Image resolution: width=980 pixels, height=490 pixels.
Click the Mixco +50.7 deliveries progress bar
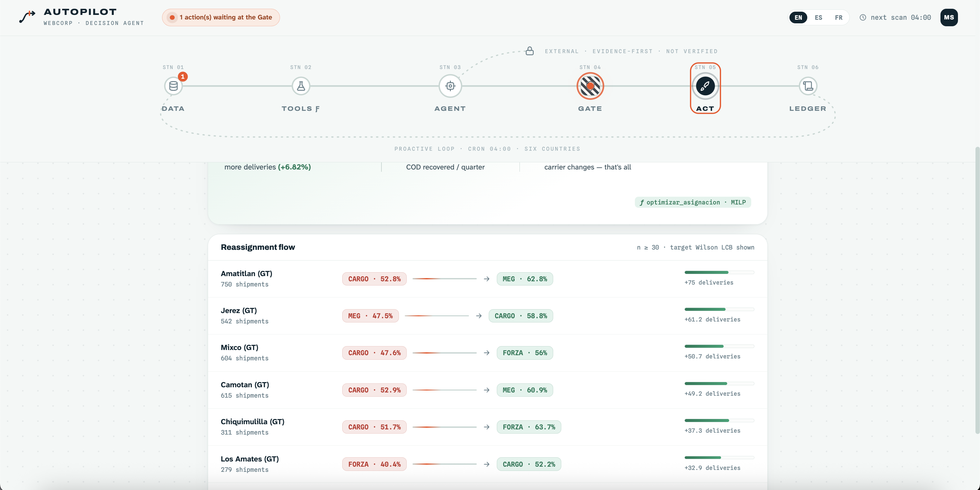pos(719,346)
